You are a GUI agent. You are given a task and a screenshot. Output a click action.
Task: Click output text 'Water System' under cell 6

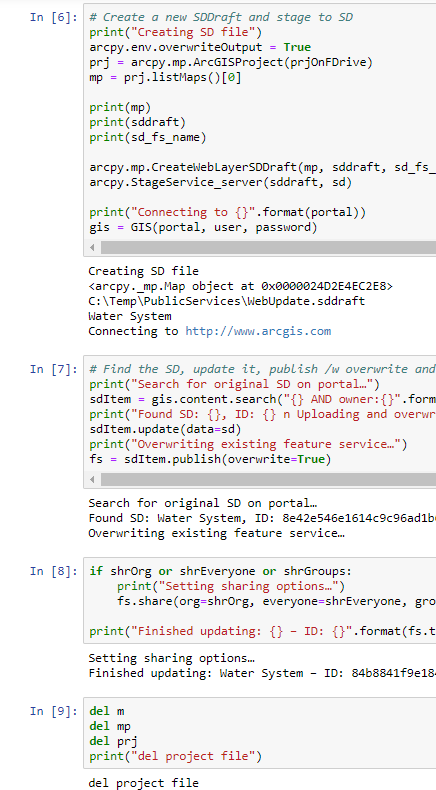click(130, 316)
